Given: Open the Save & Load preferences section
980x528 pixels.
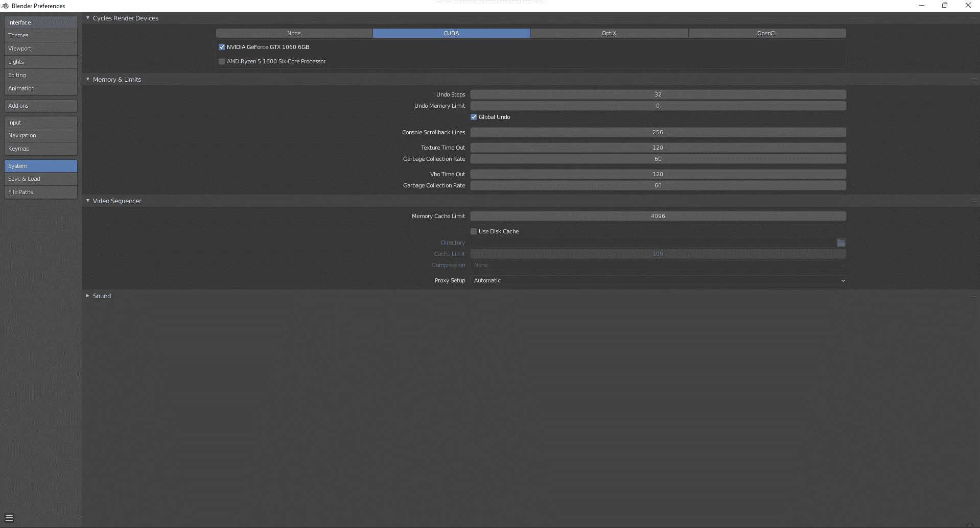Looking at the screenshot, I should point(41,179).
